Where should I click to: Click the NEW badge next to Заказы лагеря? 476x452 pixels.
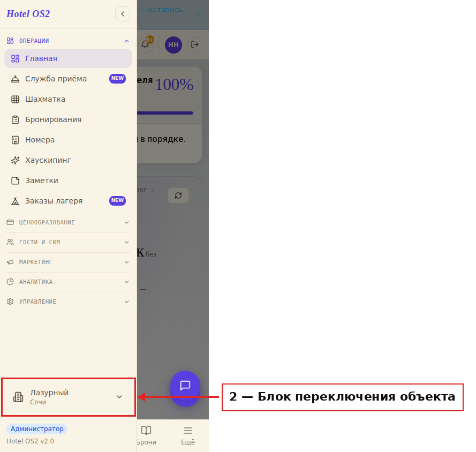coord(117,200)
